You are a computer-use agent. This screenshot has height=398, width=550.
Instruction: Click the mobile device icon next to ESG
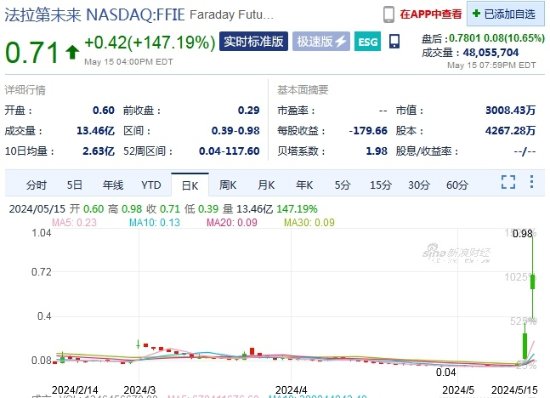(394, 41)
